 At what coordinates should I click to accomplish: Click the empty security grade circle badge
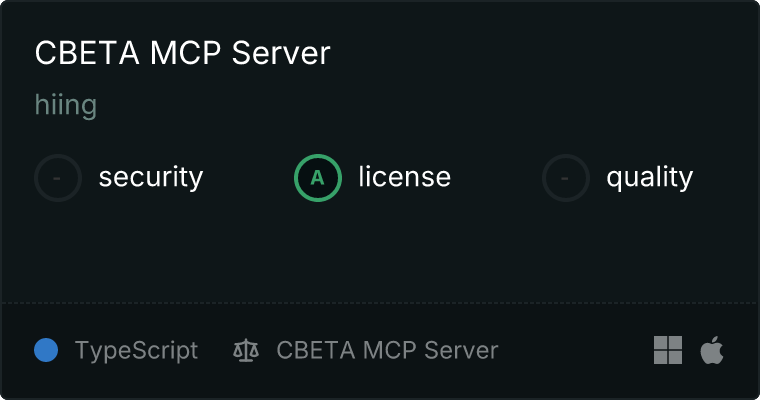pos(58,178)
